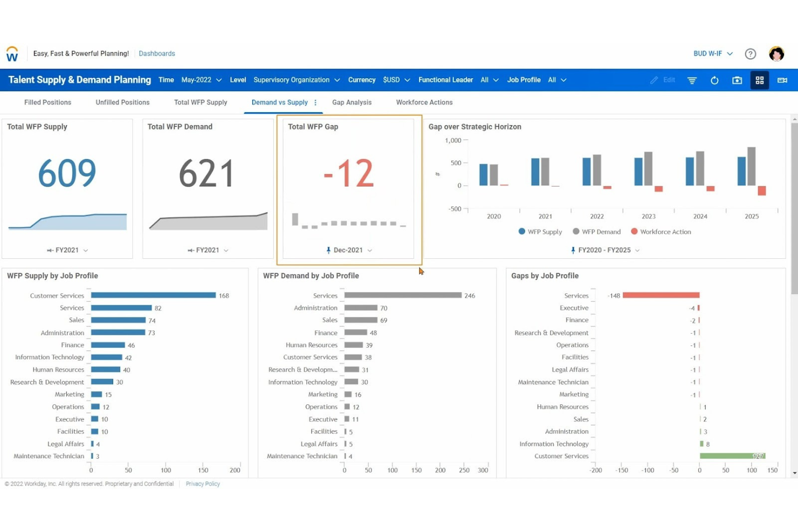Image resolution: width=798 pixels, height=532 pixels.
Task: Refresh the dashboard using the refresh icon
Action: 714,80
